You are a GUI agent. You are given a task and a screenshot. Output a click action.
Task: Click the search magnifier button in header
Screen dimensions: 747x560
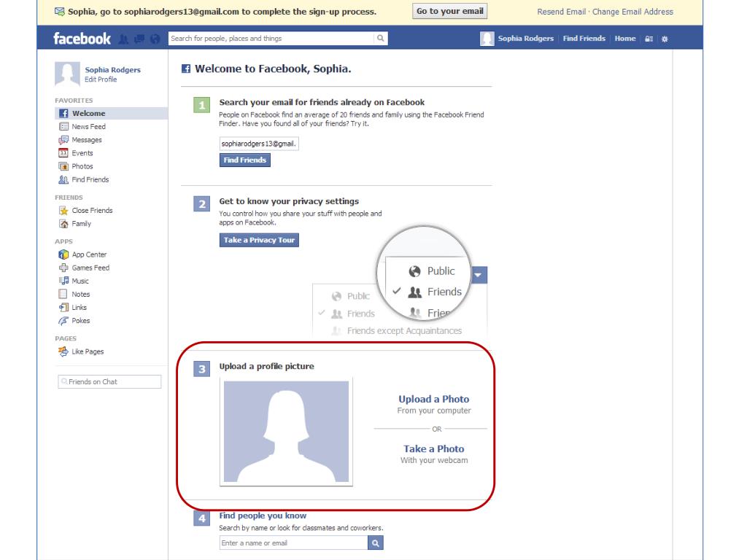coord(381,39)
